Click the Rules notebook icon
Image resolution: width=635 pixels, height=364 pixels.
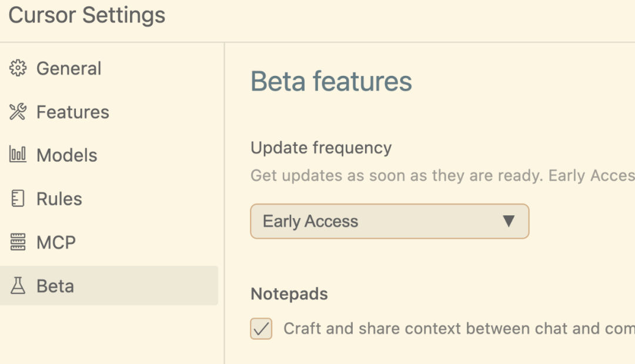tap(18, 199)
